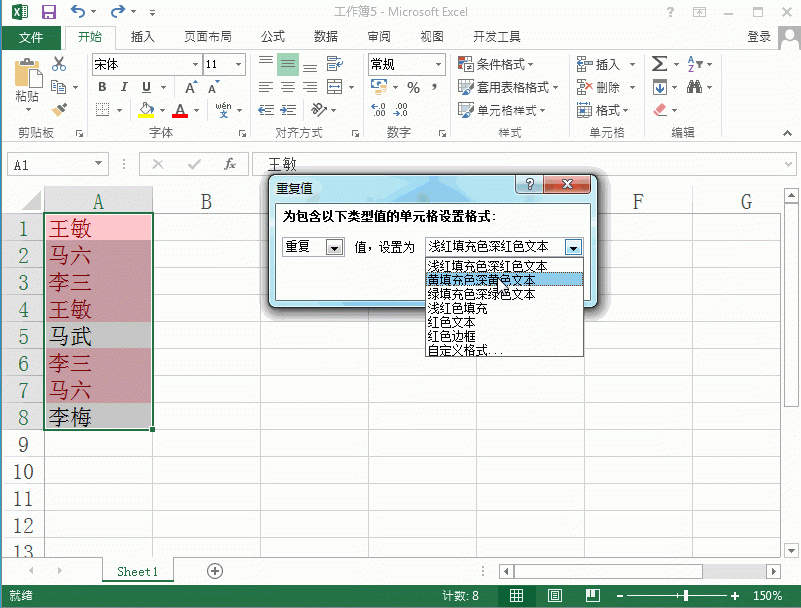Apply percent style to selected cells

coord(414,87)
